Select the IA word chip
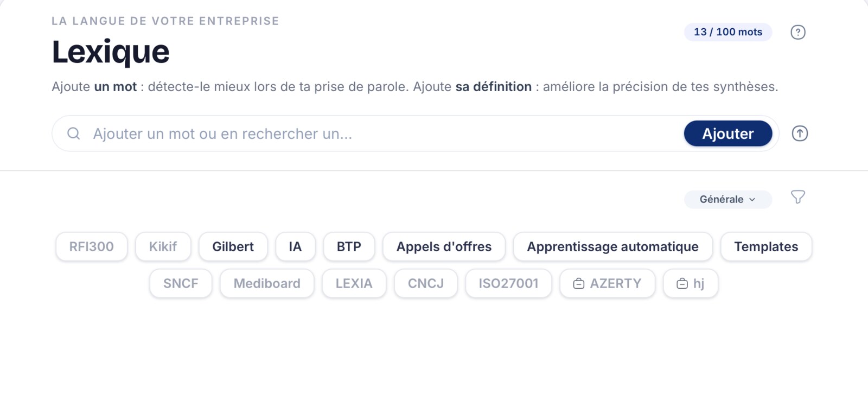Viewport: 868px width, 413px height. [x=295, y=246]
